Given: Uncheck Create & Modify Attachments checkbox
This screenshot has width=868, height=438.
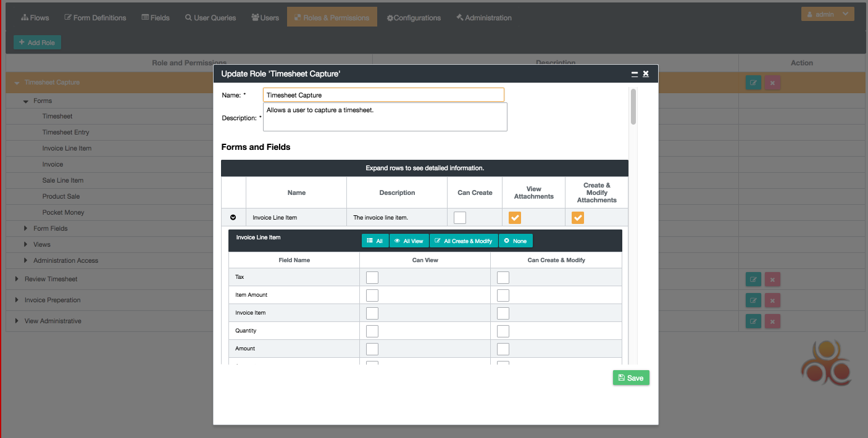Looking at the screenshot, I should pyautogui.click(x=577, y=218).
